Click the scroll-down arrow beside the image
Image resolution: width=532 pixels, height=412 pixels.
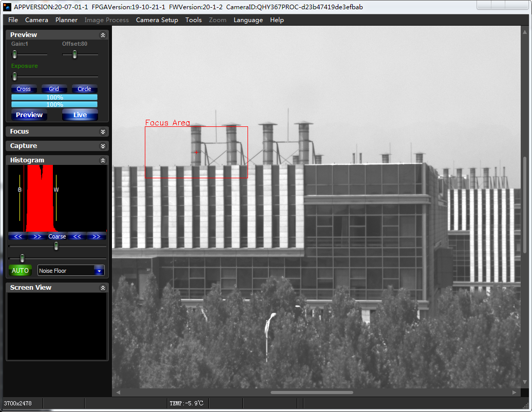[x=524, y=382]
